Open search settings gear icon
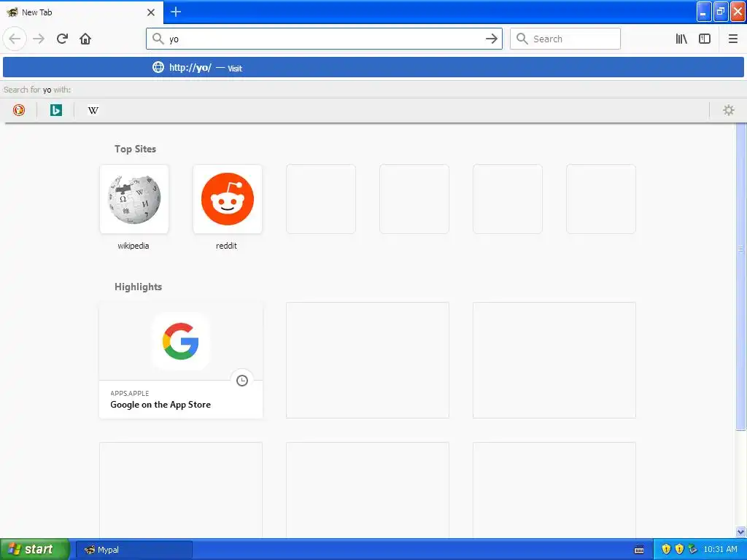 [x=729, y=110]
